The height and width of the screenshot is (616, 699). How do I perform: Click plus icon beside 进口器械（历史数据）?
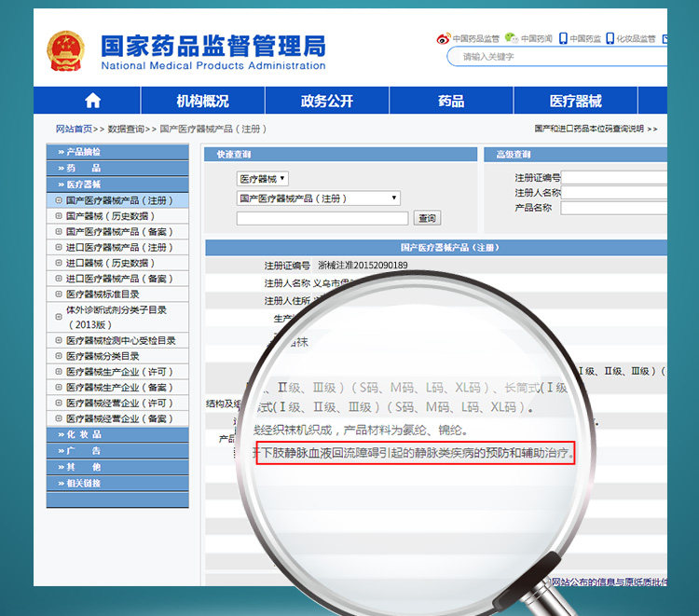tap(59, 263)
